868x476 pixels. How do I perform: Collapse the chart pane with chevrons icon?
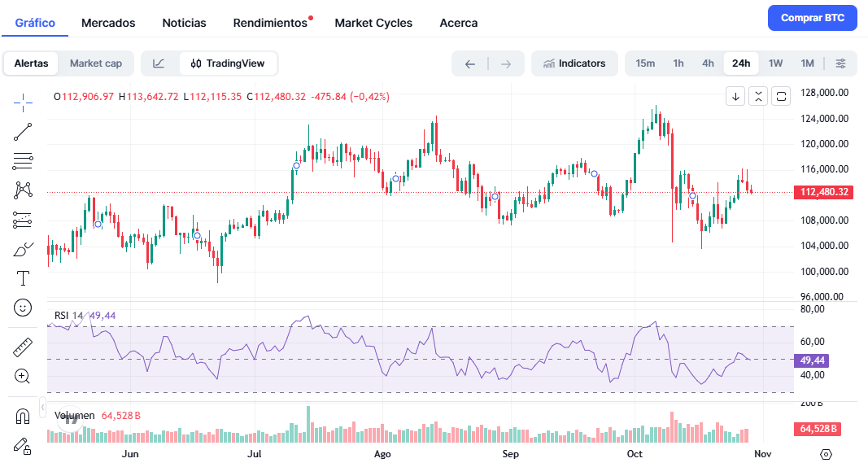coord(758,97)
